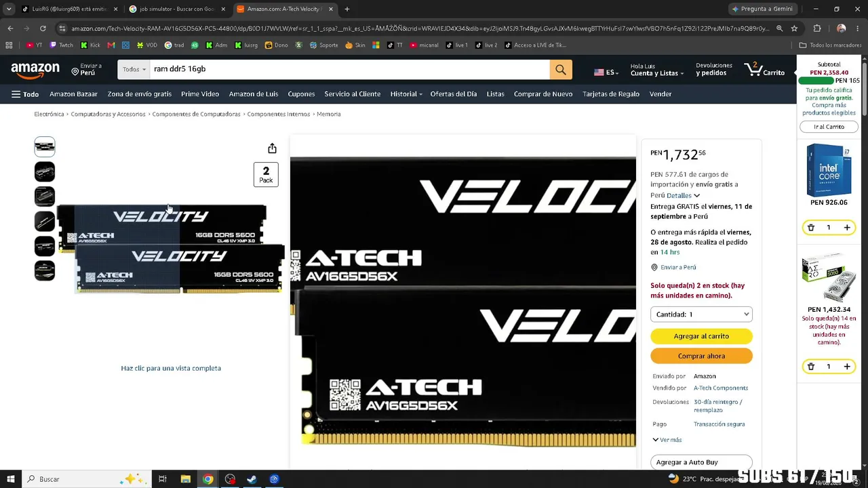Open File Explorer from the taskbar
Image resolution: width=868 pixels, height=488 pixels.
185,479
